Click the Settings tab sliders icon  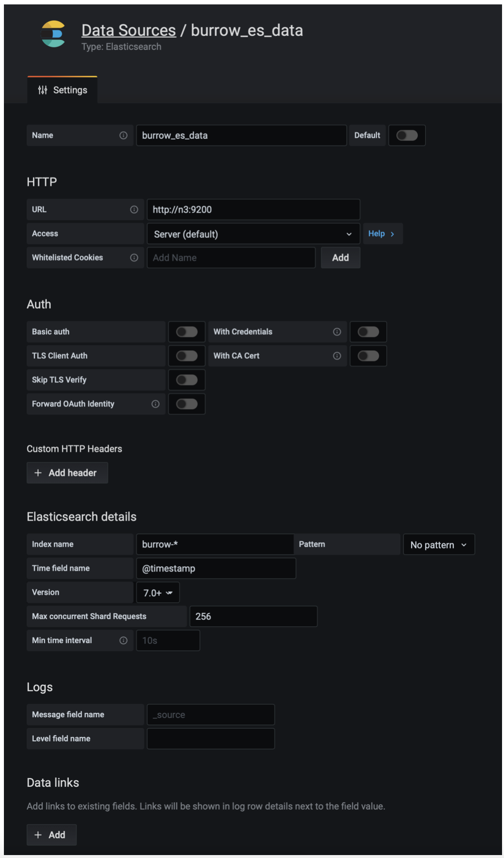point(43,90)
